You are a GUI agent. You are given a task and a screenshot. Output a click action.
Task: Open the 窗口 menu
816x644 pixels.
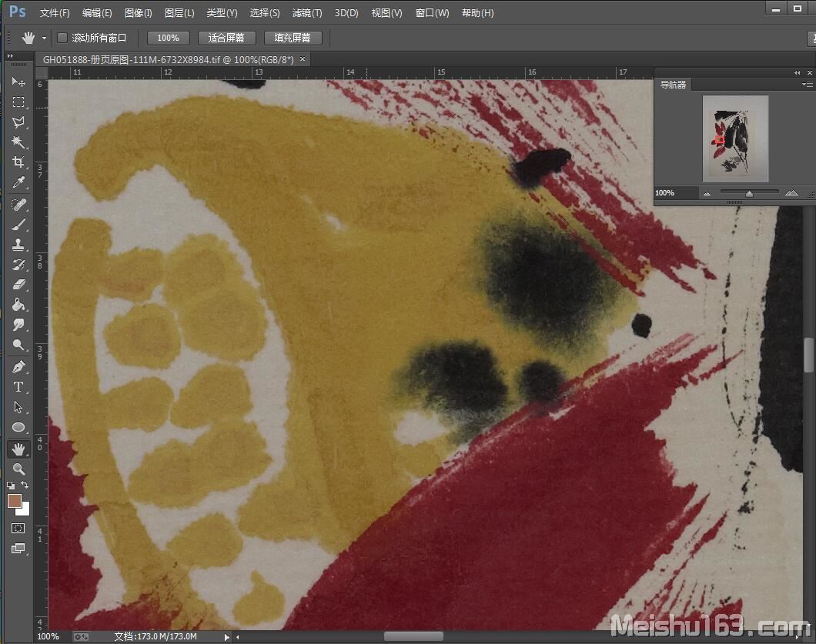[432, 13]
